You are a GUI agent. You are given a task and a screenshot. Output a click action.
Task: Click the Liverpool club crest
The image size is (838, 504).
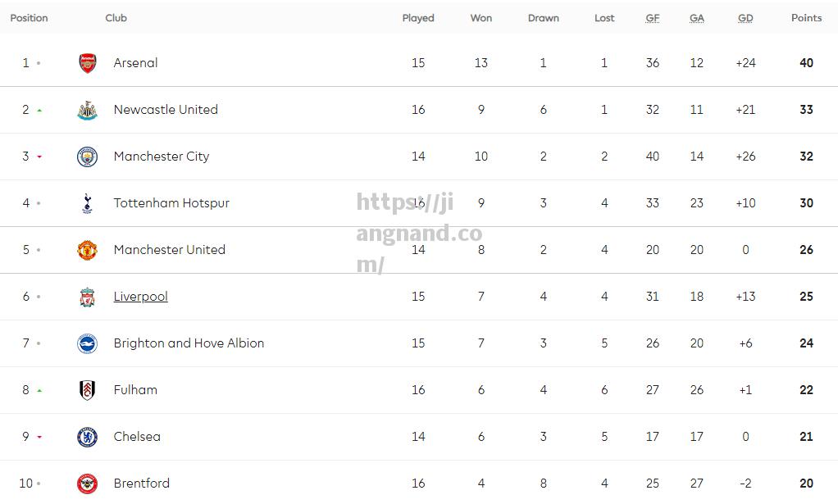tap(87, 297)
